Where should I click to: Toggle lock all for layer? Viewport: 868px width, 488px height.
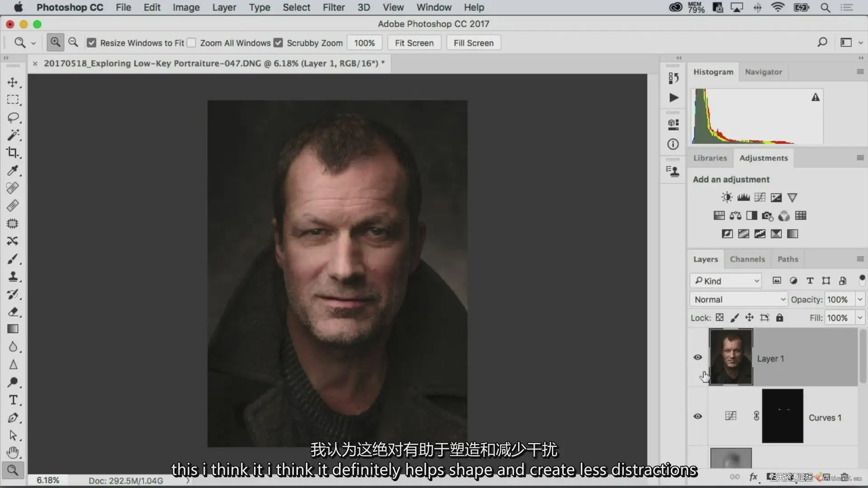click(x=779, y=318)
